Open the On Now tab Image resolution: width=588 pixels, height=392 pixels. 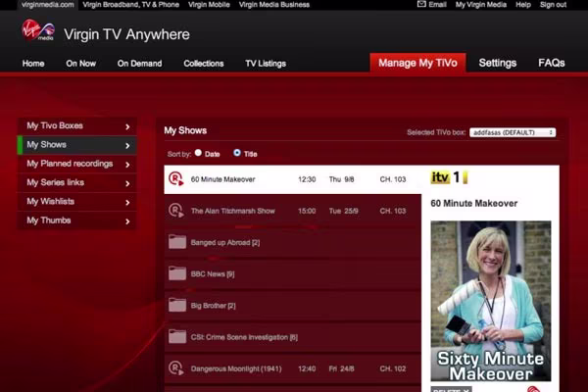pos(81,64)
